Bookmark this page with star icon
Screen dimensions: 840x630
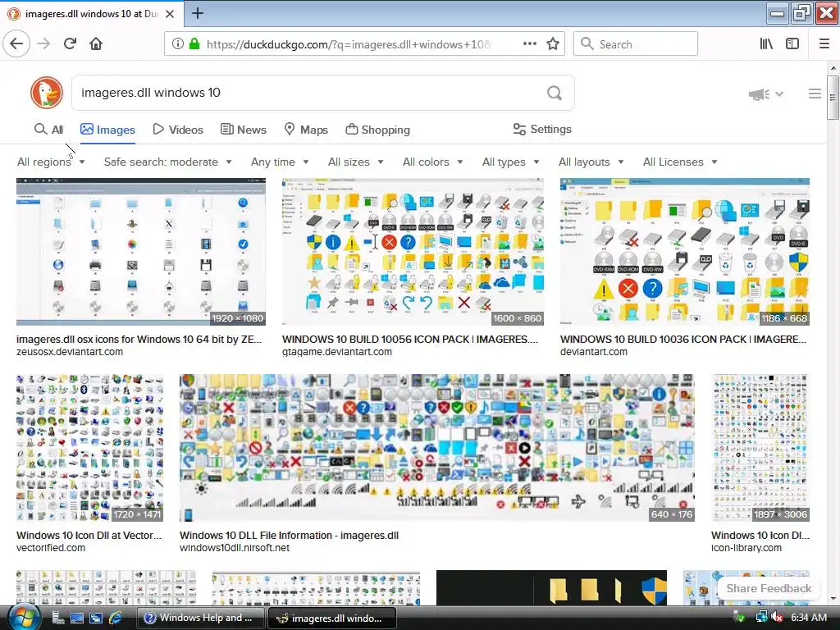[x=553, y=44]
